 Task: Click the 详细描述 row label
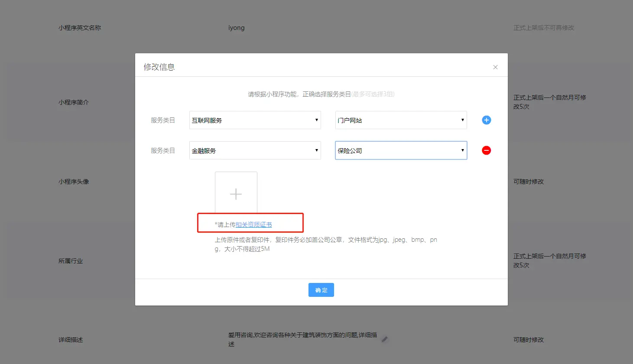(x=71, y=340)
